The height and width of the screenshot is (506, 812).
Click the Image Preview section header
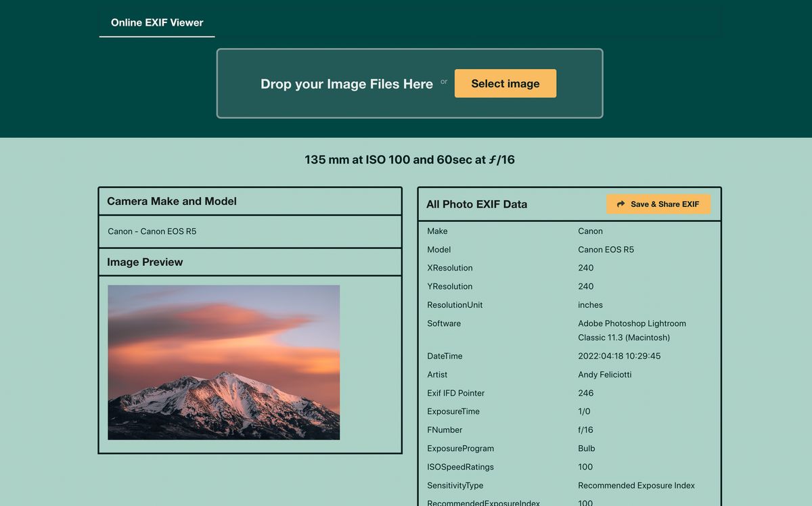click(145, 262)
